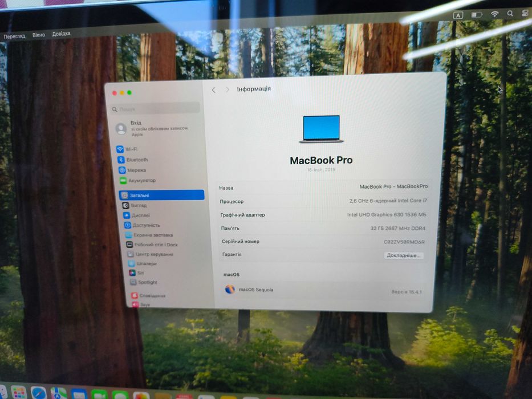Image resolution: width=532 pixels, height=399 pixels.
Task: Go forward using the right chevron
Action: coord(228,89)
